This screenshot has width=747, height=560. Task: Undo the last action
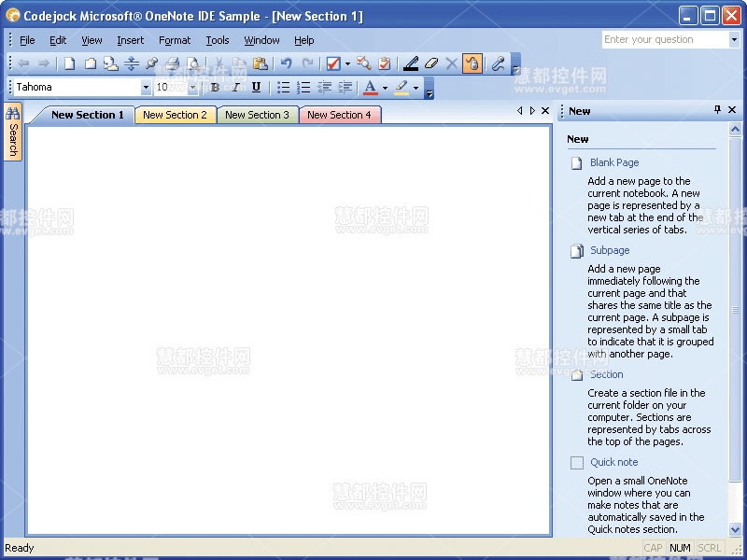pos(286,63)
